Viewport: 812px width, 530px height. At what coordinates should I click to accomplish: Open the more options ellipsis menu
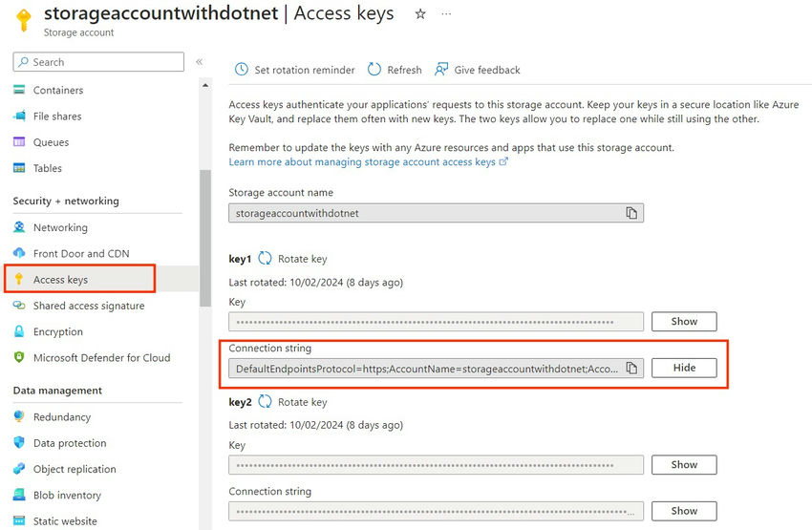[446, 14]
